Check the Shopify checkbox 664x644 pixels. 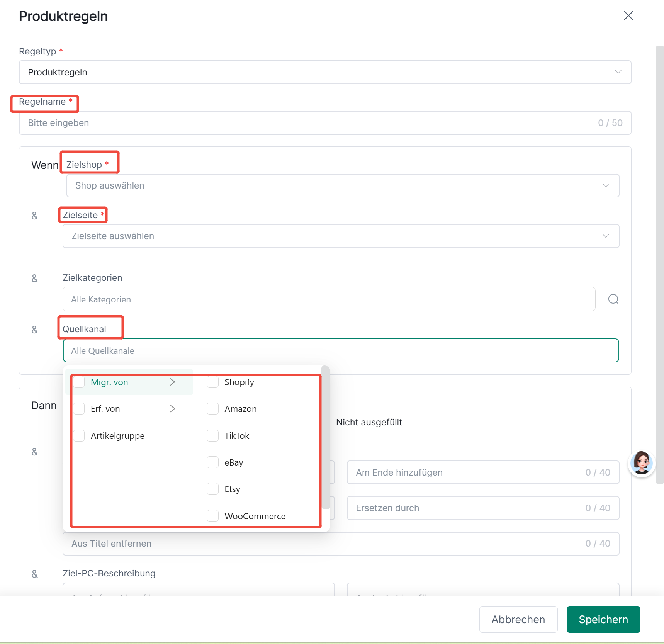coord(212,382)
